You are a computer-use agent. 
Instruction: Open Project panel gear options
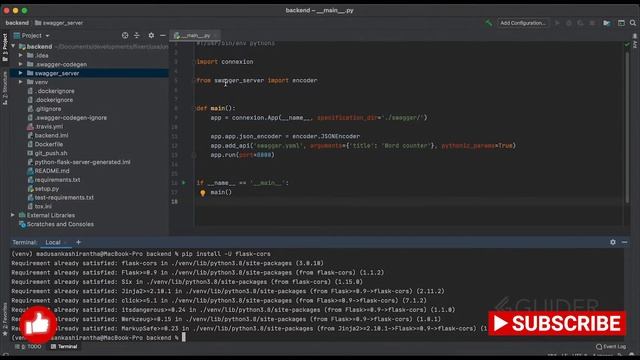click(151, 36)
